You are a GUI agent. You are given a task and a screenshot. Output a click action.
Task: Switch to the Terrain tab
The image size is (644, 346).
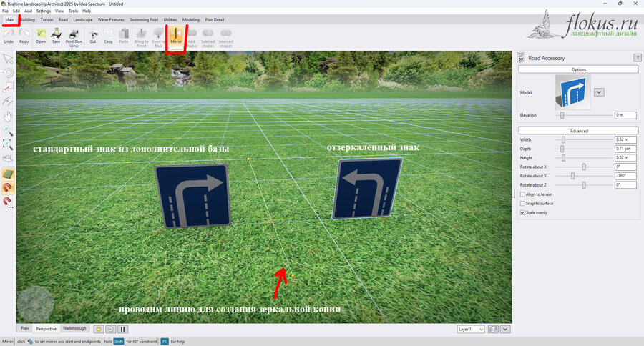coord(47,20)
